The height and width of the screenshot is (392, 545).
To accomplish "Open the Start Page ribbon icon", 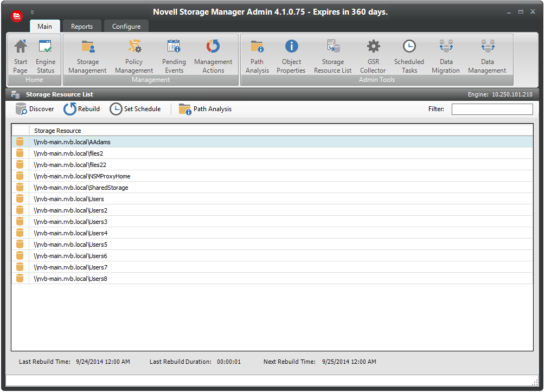I will tap(21, 56).
